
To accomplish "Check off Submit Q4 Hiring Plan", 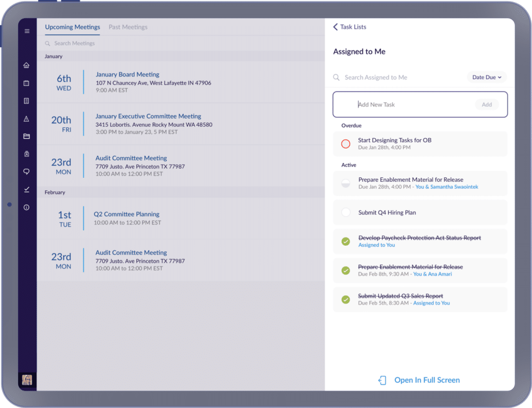I will pos(345,212).
